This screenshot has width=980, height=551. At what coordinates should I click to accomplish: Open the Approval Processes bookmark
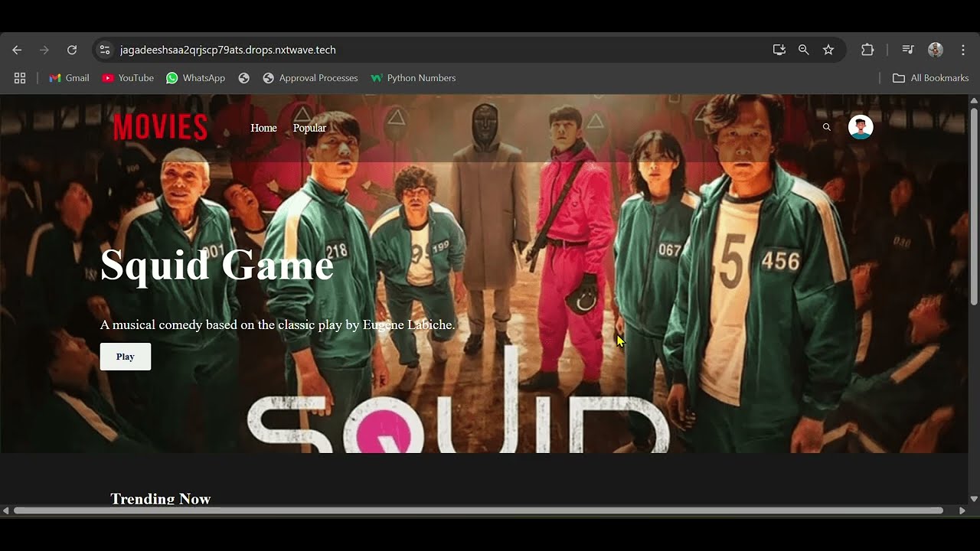click(x=310, y=78)
